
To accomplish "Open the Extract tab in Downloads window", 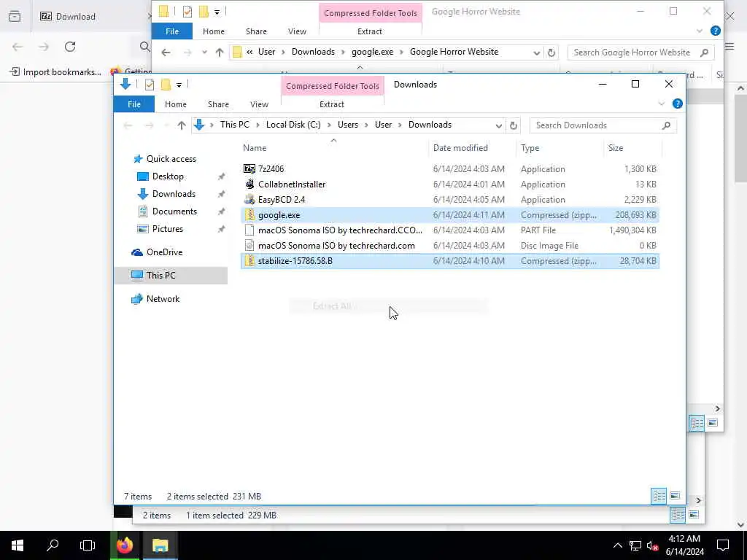I will pos(332,104).
